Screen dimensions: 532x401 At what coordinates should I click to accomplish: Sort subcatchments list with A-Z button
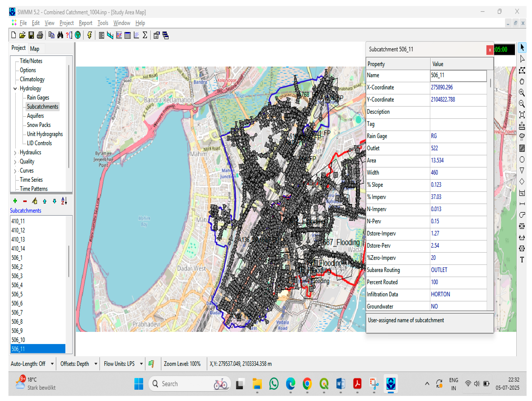[64, 201]
